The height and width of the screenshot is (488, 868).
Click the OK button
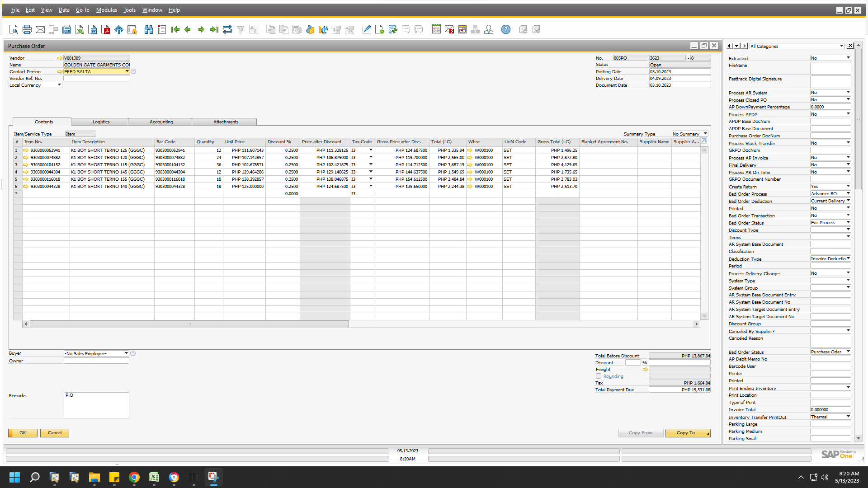pyautogui.click(x=23, y=433)
